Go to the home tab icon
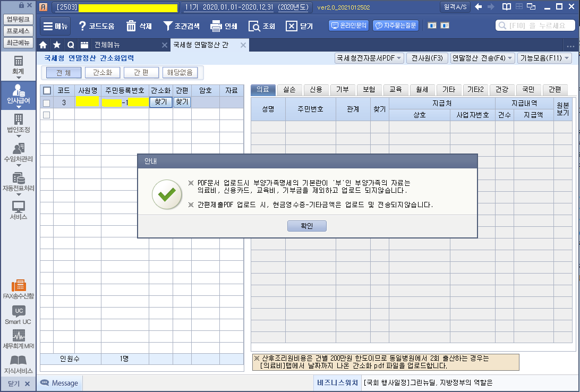This screenshot has height=392, width=580. click(x=43, y=45)
